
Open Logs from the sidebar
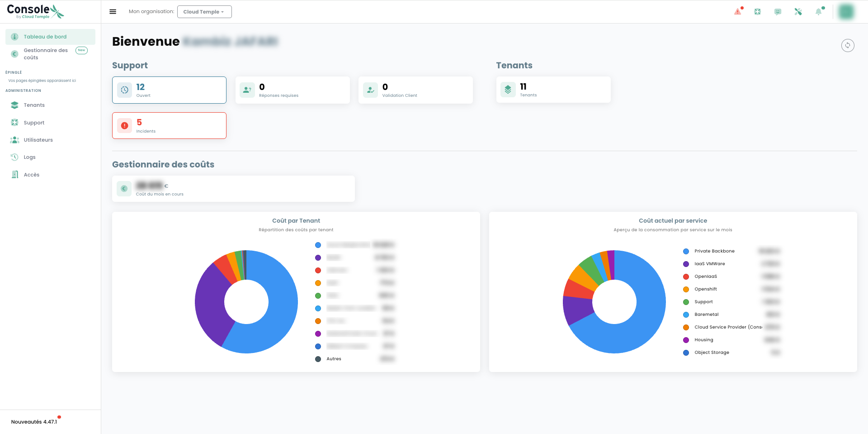click(x=29, y=157)
